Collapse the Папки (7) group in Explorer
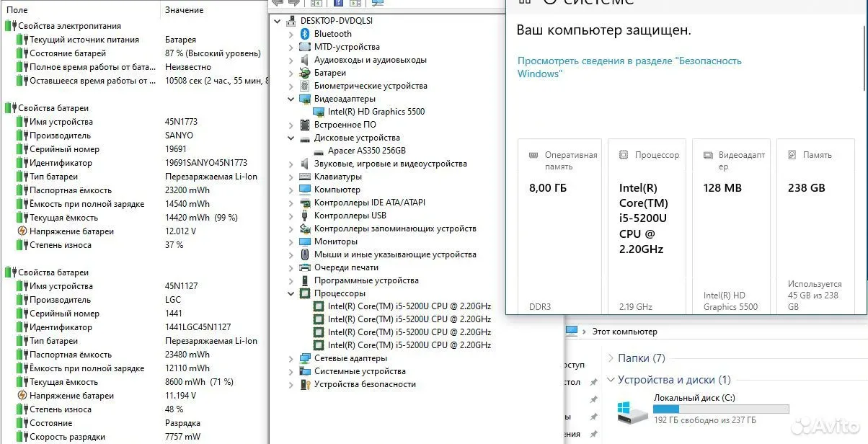The height and width of the screenshot is (444, 868). tap(611, 358)
